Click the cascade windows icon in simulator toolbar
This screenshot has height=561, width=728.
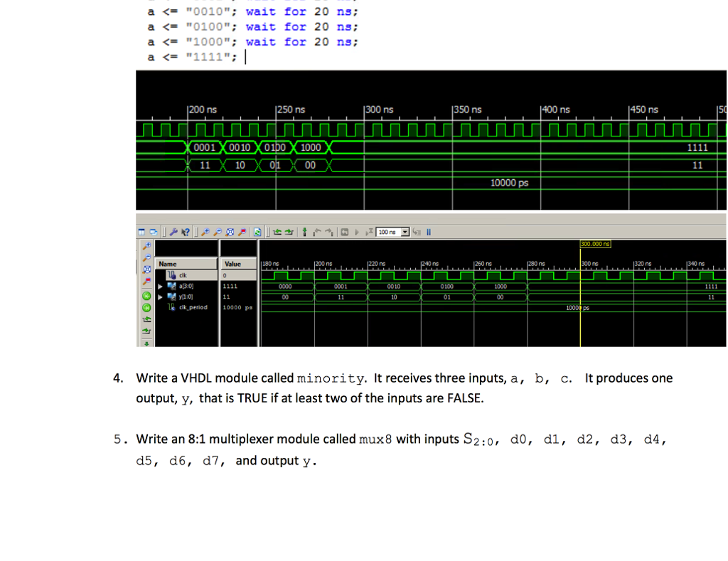pyautogui.click(x=154, y=232)
